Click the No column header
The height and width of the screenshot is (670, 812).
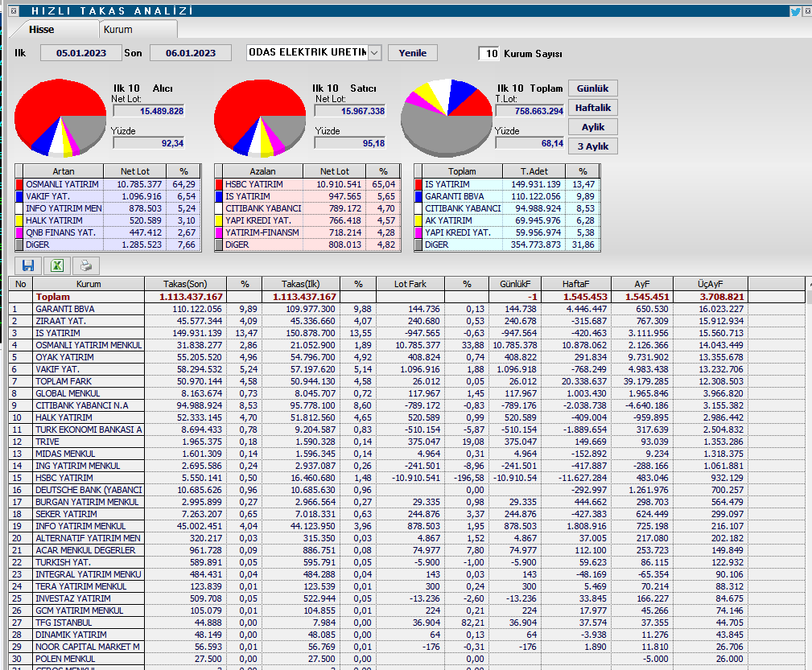click(21, 284)
